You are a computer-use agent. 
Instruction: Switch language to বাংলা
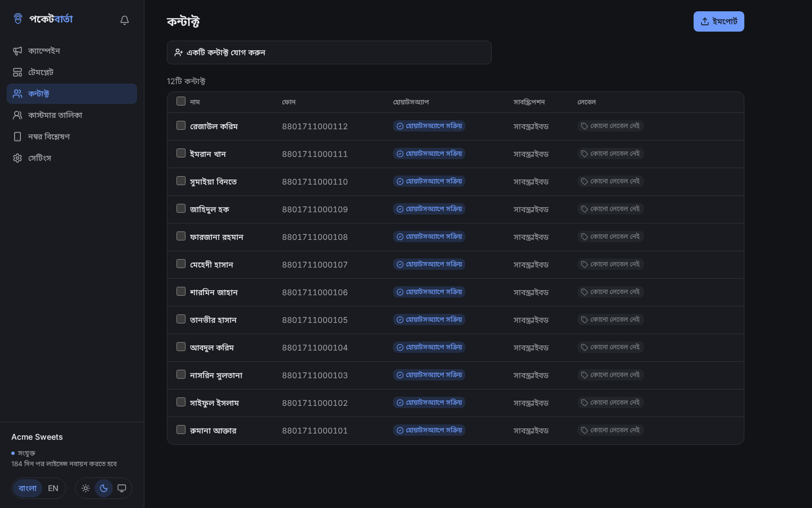pyautogui.click(x=28, y=488)
